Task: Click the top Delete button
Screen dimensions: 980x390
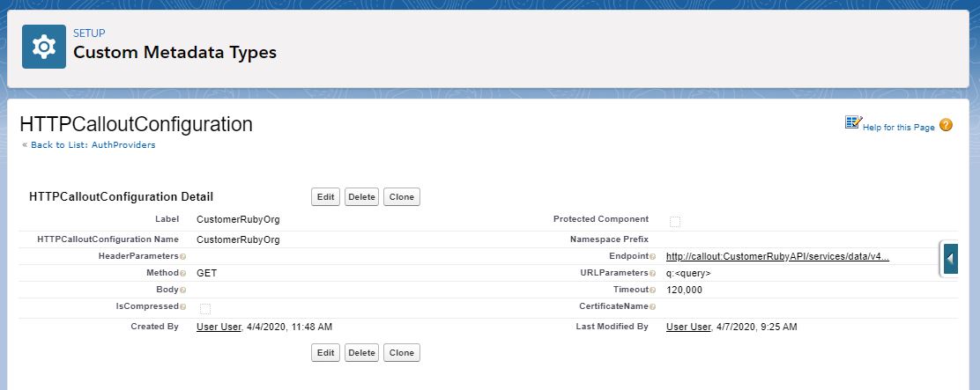Action: click(362, 196)
